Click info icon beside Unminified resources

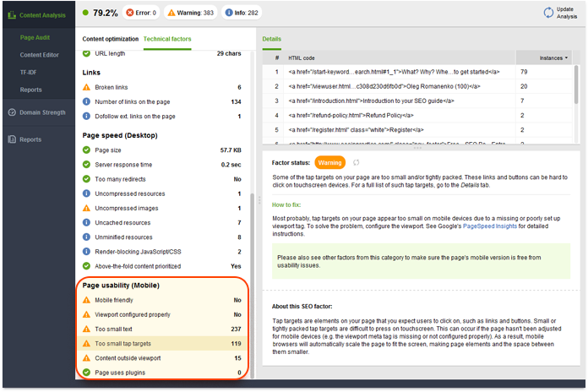click(86, 237)
